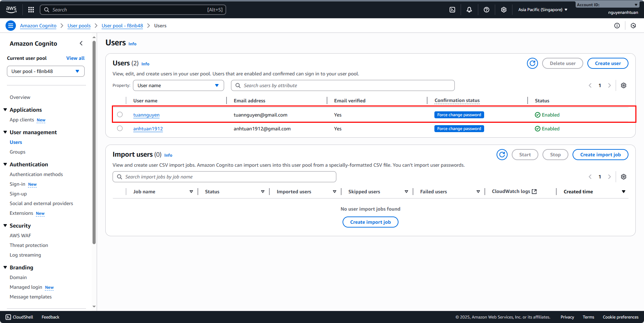This screenshot has width=644, height=323.
Task: Open Users table preferences gear
Action: click(623, 85)
